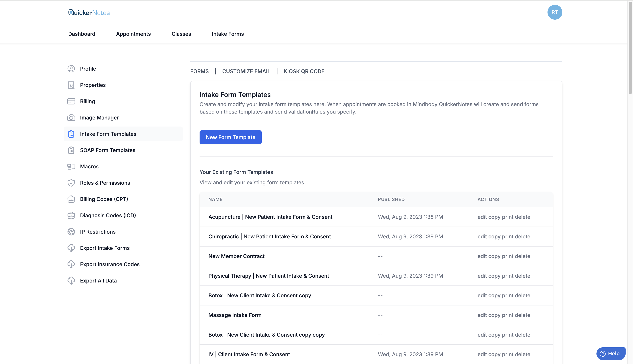
Task: Click the IP Restrictions globe icon
Action: [71, 232]
